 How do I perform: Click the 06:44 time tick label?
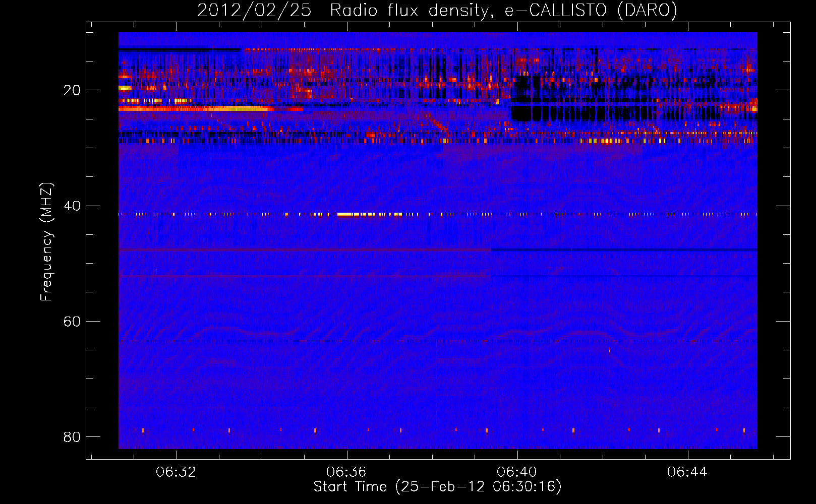click(x=687, y=472)
